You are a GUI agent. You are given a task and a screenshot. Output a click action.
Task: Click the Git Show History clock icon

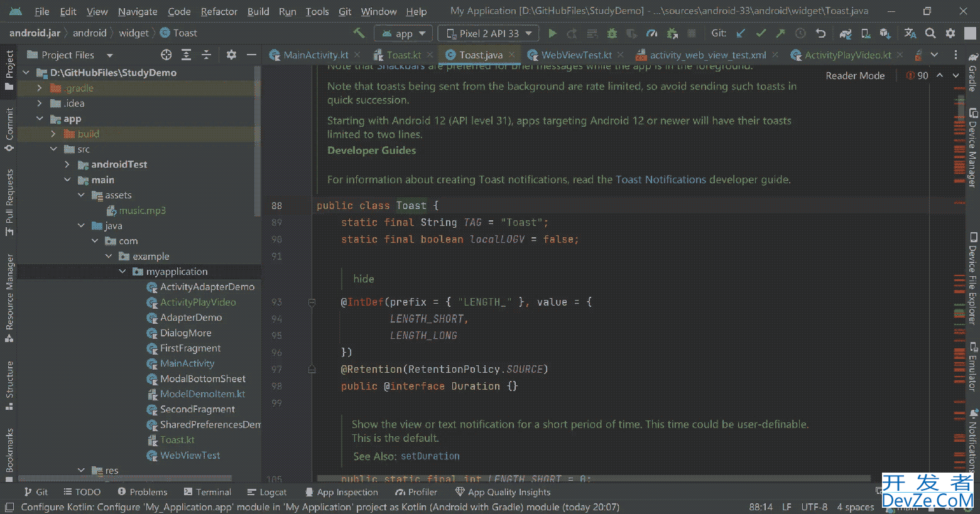(x=800, y=33)
